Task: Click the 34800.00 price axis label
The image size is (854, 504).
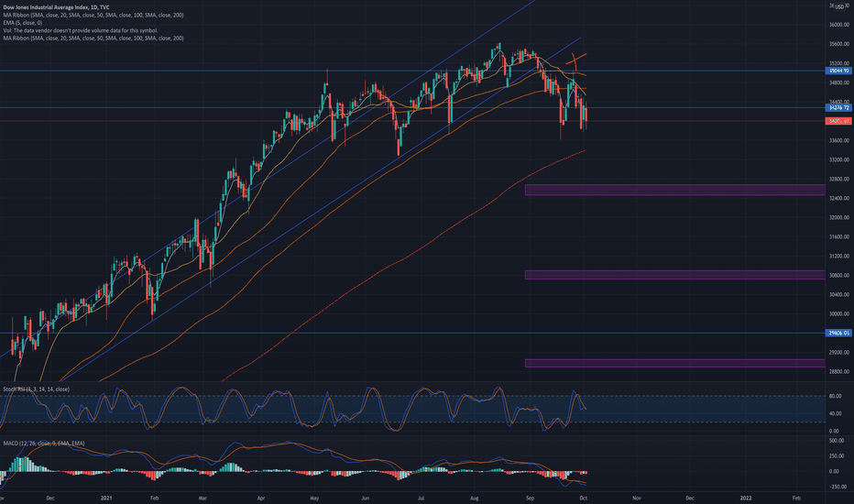Action: (x=839, y=82)
